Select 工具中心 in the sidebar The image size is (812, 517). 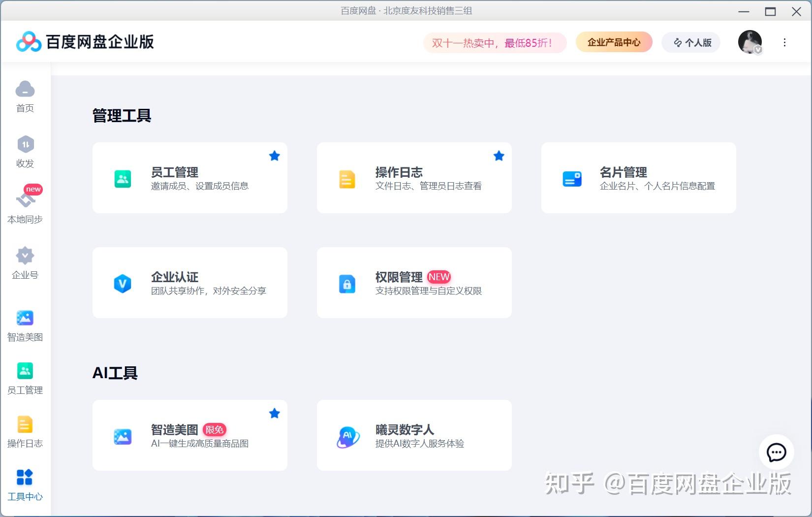pyautogui.click(x=25, y=485)
